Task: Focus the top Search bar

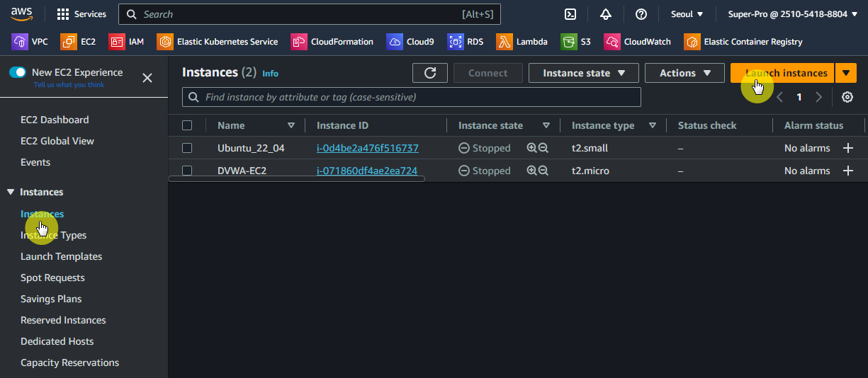Action: click(x=310, y=14)
